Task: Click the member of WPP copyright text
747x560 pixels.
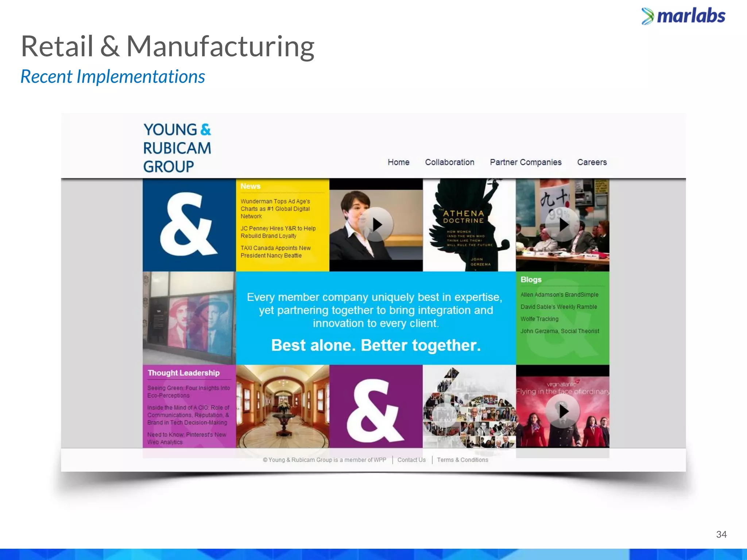Action: click(324, 460)
